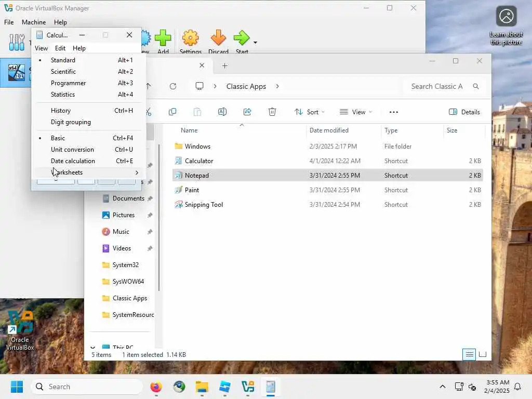This screenshot has height=399, width=532.
Task: Open Calculator Edit menu
Action: pyautogui.click(x=60, y=48)
